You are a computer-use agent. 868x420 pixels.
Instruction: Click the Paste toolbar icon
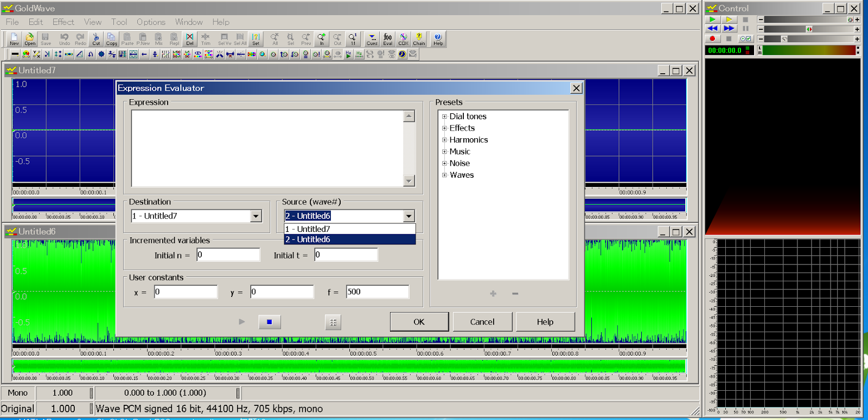127,39
